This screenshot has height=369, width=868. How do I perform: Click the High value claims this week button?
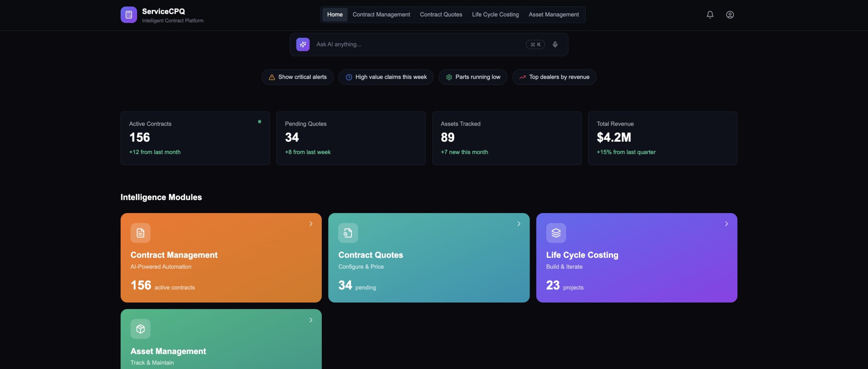(x=386, y=77)
